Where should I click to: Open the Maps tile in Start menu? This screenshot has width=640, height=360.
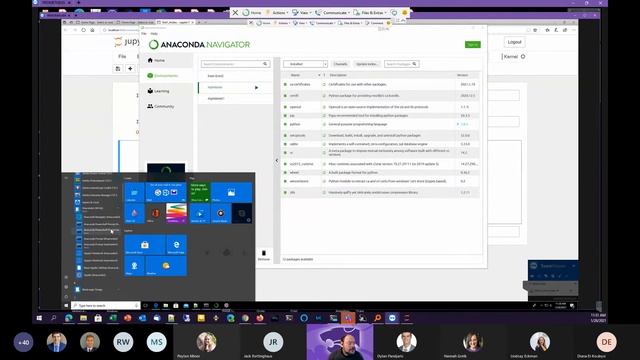[134, 266]
